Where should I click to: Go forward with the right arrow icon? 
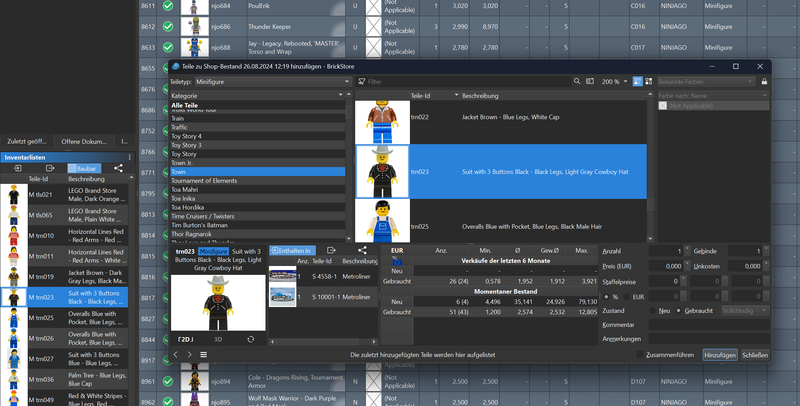tap(189, 354)
